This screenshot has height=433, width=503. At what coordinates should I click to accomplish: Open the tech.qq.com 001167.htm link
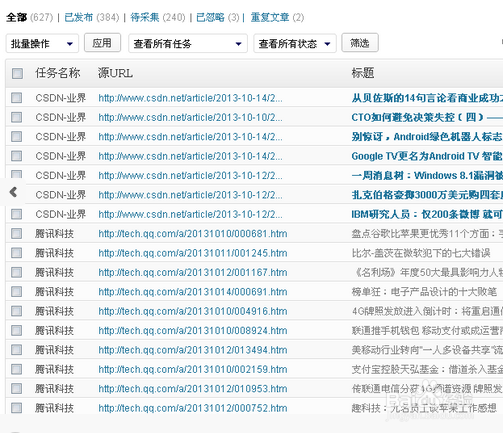[193, 272]
